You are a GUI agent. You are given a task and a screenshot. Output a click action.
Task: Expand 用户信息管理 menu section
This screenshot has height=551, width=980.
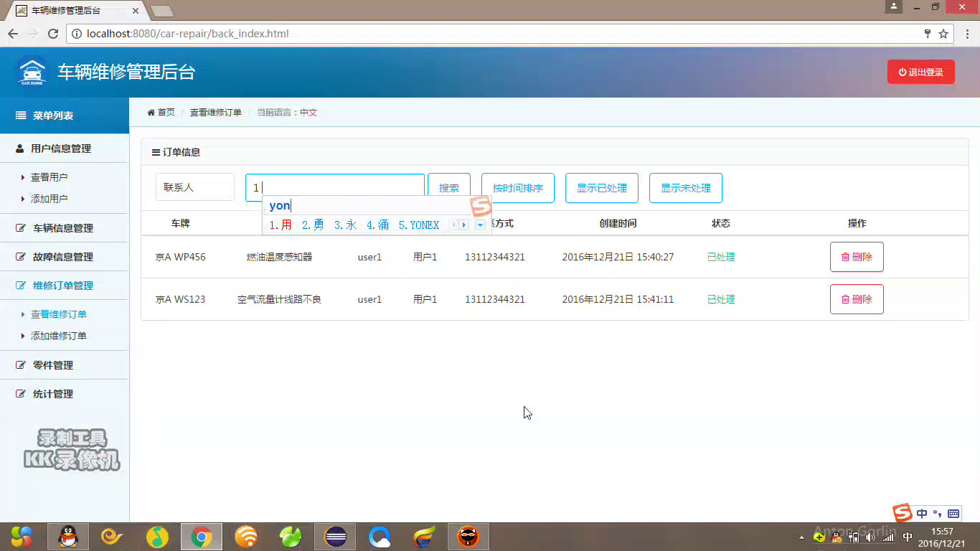click(x=65, y=149)
